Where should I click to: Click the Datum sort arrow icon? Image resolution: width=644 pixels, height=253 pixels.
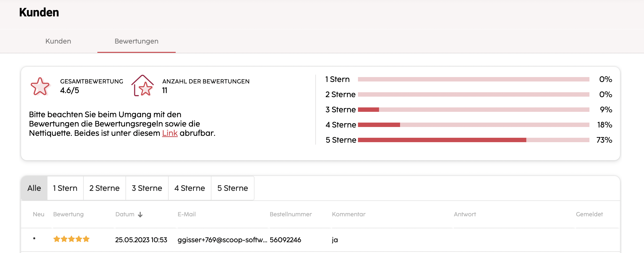[140, 215]
